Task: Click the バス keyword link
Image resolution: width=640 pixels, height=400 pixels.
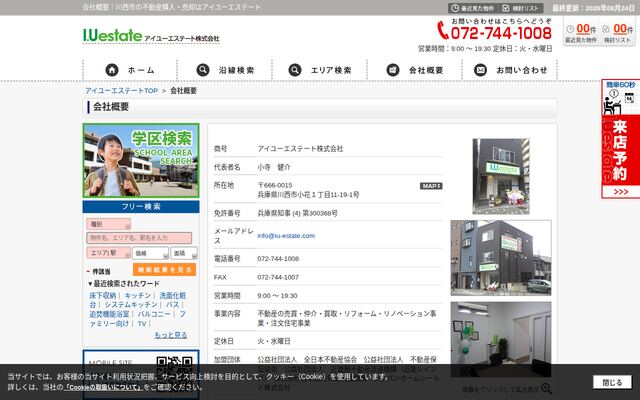Action: pyautogui.click(x=172, y=304)
